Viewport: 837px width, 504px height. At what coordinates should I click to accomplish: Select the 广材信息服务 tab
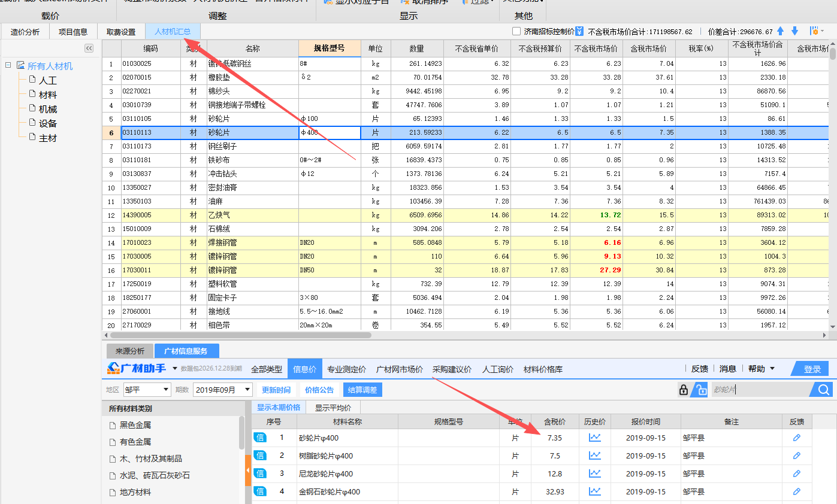[186, 351]
